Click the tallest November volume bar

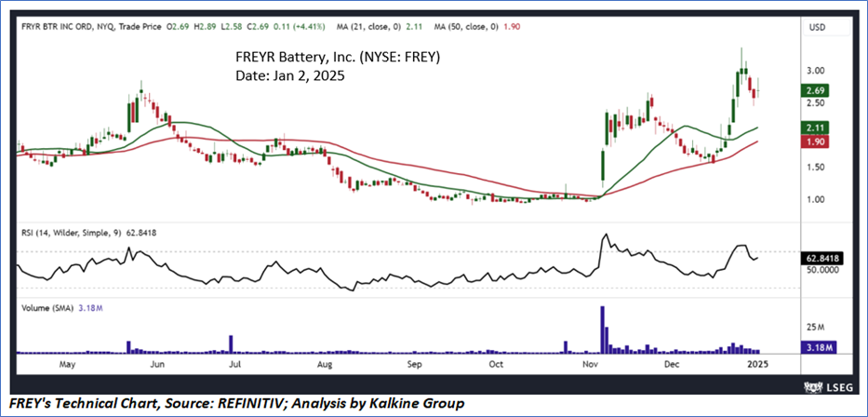tap(602, 329)
